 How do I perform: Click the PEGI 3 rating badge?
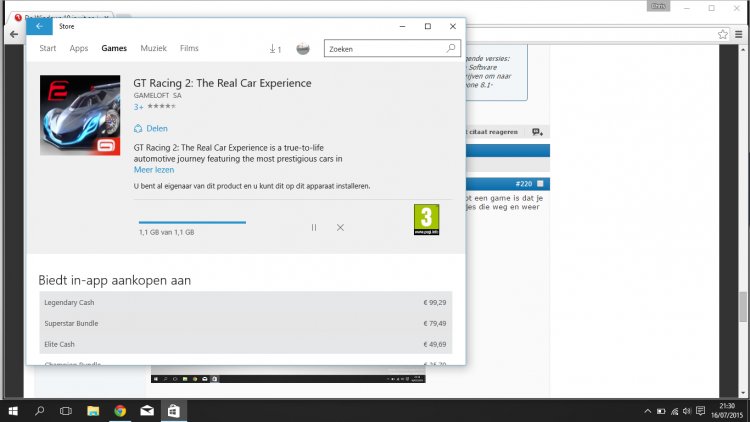click(426, 219)
